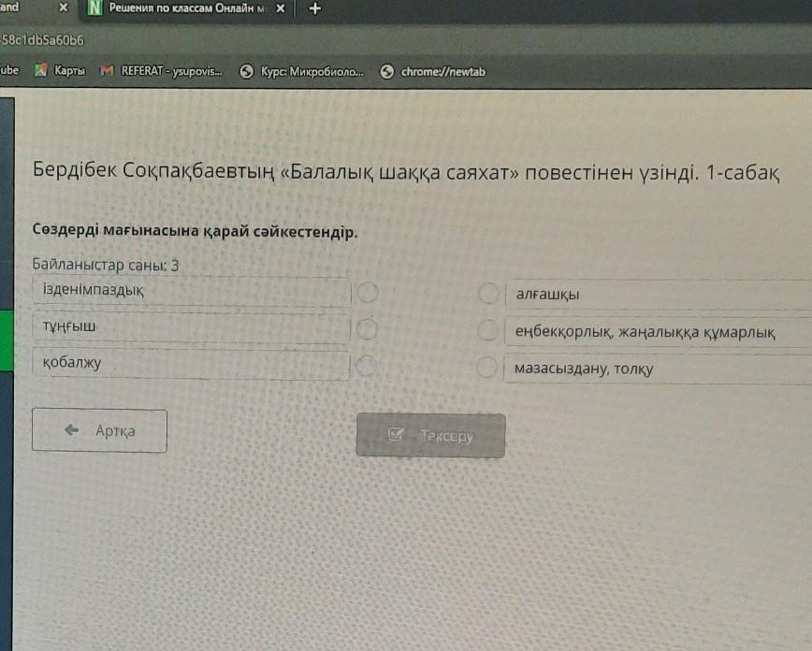
Task: Open the REFERAT - ysupovis bookmark
Action: pos(161,71)
